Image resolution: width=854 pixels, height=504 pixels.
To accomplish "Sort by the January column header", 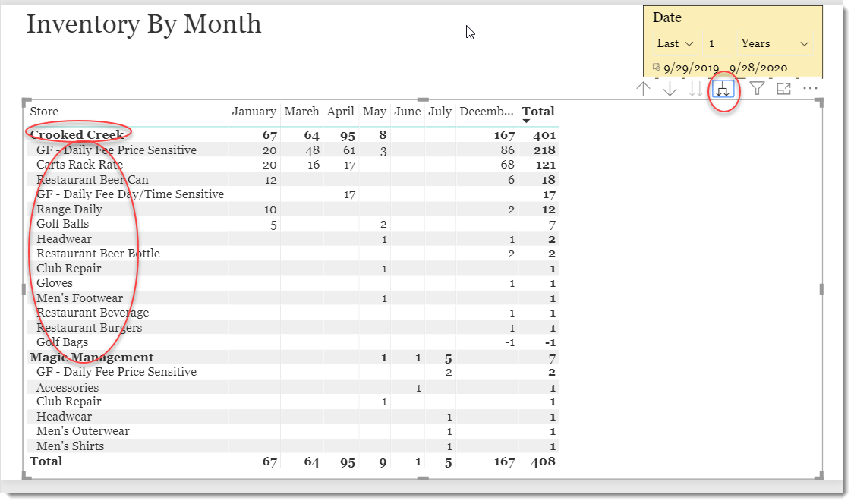I will (254, 112).
